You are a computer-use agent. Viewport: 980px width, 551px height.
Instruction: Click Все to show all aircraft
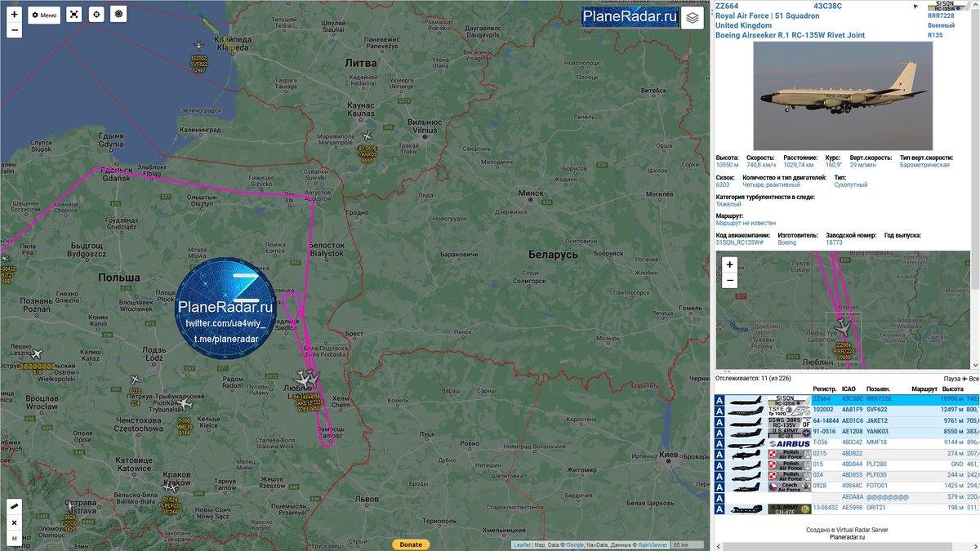click(x=973, y=379)
